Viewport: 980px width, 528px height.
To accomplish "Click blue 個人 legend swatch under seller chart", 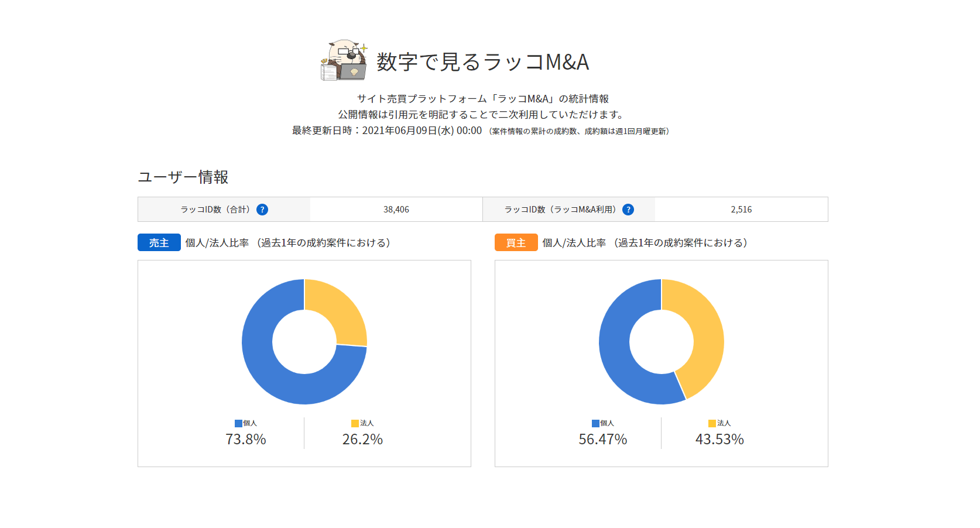I will point(238,423).
